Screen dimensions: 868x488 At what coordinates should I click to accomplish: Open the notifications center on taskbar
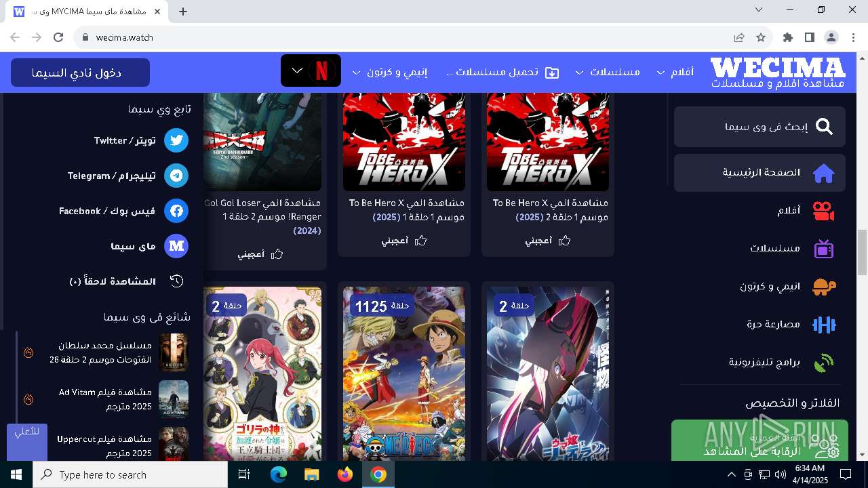pos(846,474)
